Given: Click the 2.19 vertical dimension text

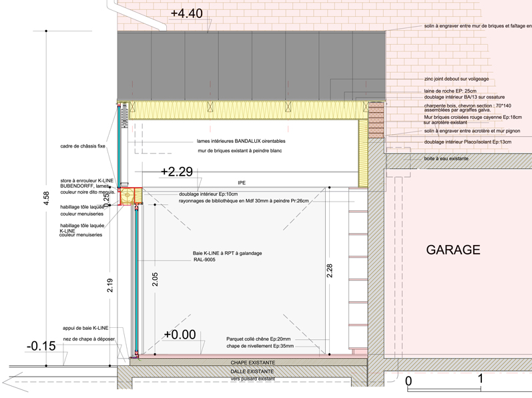Looking at the screenshot, I should tap(111, 285).
